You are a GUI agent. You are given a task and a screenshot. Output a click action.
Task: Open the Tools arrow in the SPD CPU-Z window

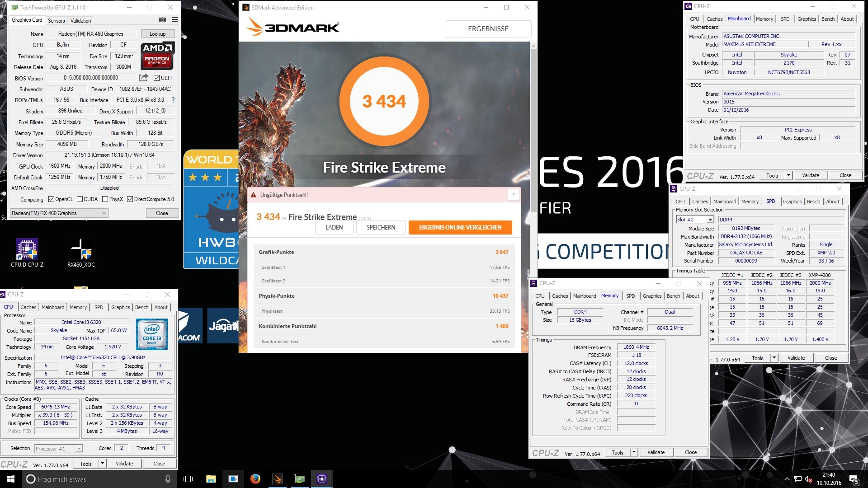click(774, 358)
